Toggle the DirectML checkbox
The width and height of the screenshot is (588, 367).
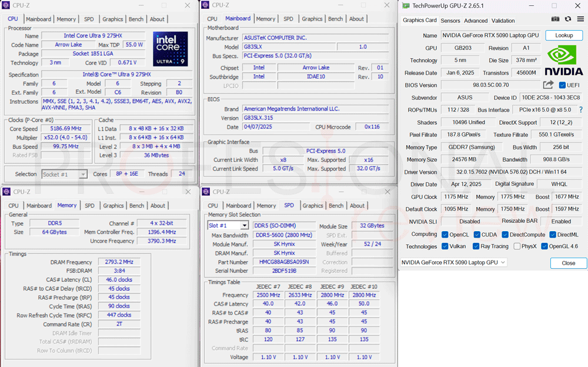point(553,235)
